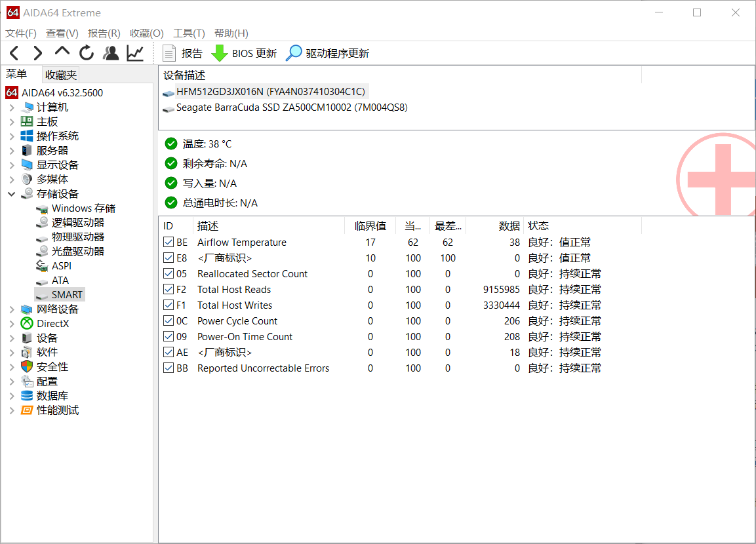Sort by the 临界值 column header

coord(370,226)
